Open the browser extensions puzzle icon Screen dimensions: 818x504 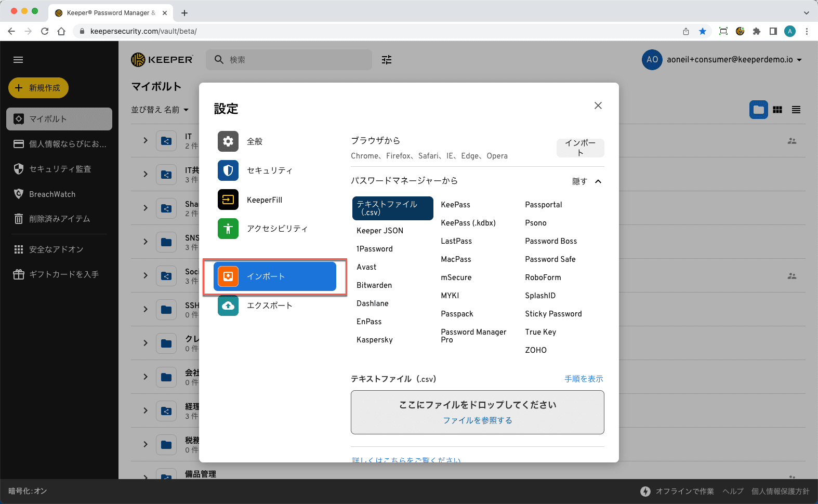click(757, 31)
